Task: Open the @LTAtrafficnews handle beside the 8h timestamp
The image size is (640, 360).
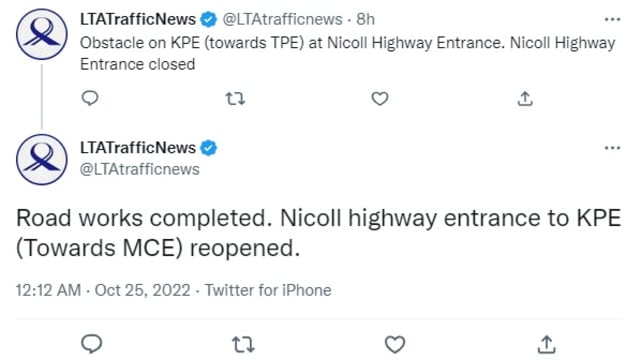Action: [x=282, y=19]
